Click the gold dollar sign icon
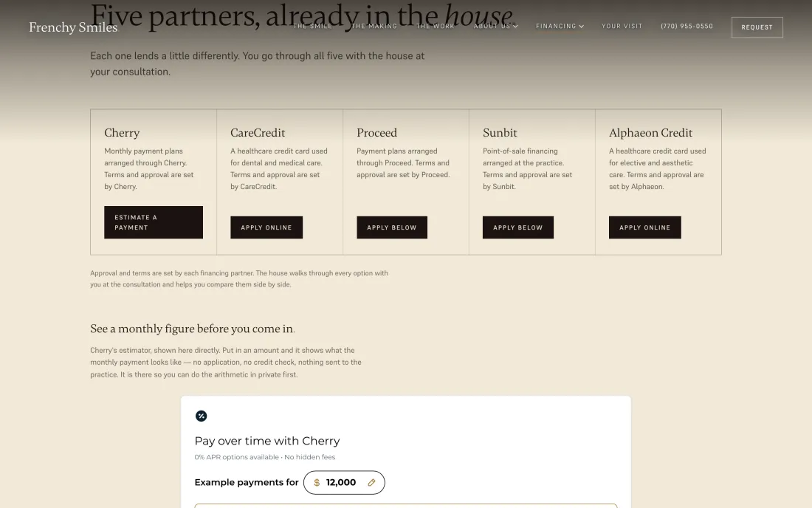812x508 pixels. 317,483
